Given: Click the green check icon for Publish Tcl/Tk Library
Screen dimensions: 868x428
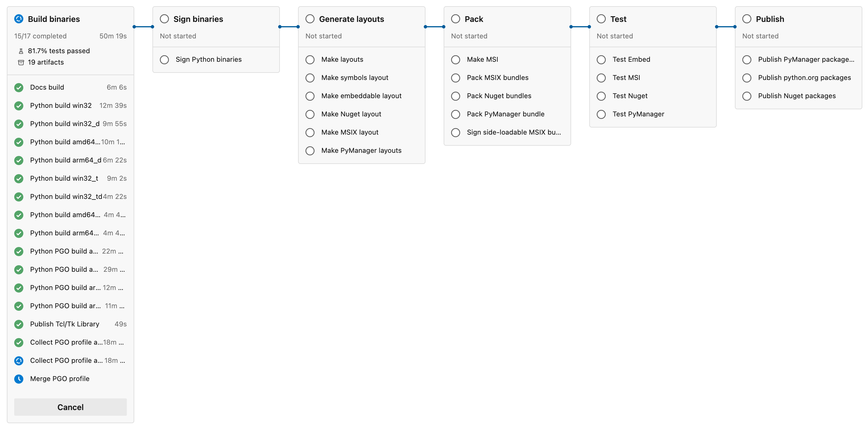Looking at the screenshot, I should point(19,324).
